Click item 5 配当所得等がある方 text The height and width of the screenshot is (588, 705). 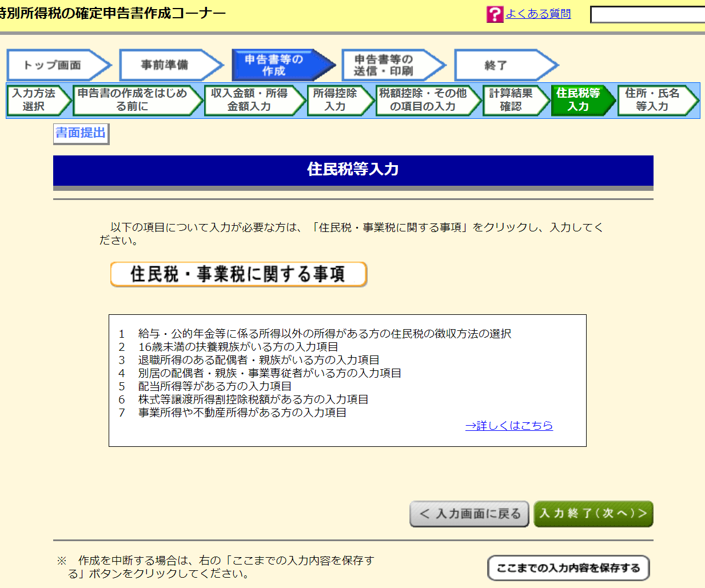coord(215,386)
